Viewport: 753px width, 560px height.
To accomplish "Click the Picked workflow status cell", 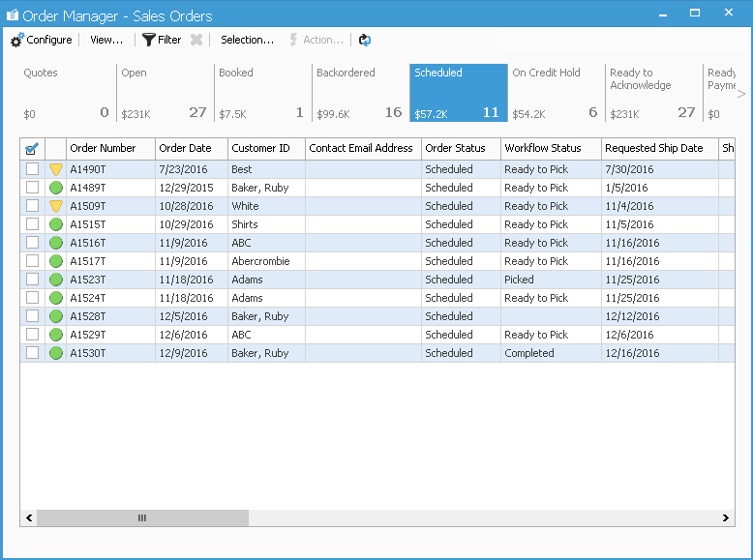I will (551, 280).
